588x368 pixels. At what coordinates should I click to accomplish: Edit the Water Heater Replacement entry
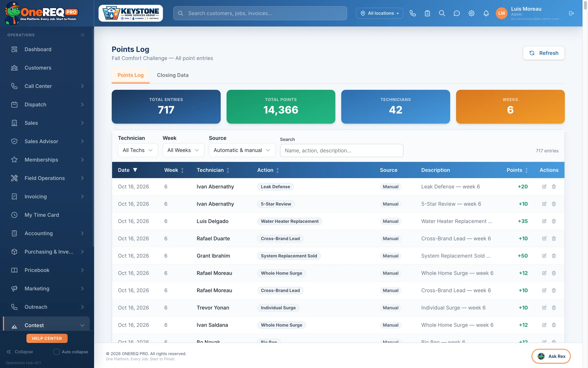(x=544, y=221)
